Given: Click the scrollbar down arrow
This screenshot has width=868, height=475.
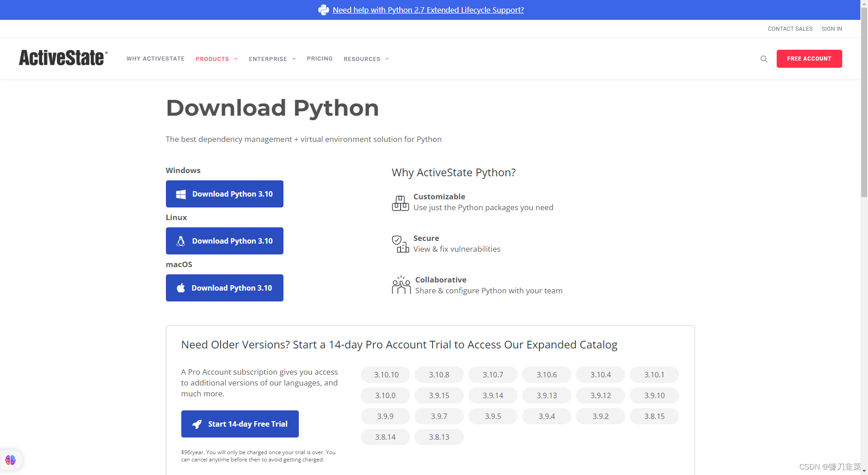Looking at the screenshot, I should (864, 471).
